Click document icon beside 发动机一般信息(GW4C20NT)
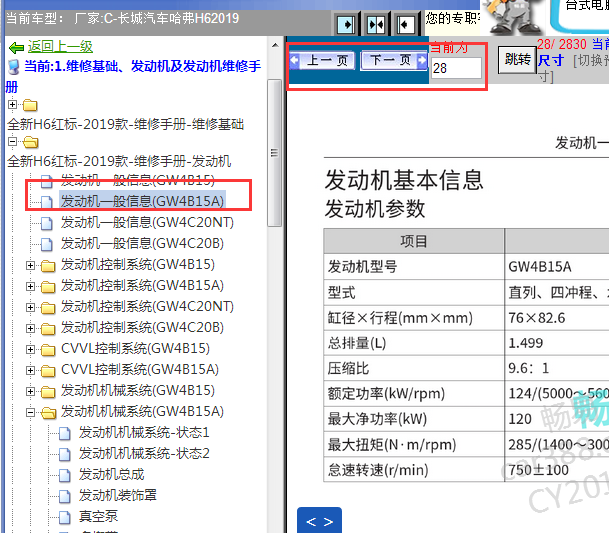609x533 pixels. (x=47, y=223)
